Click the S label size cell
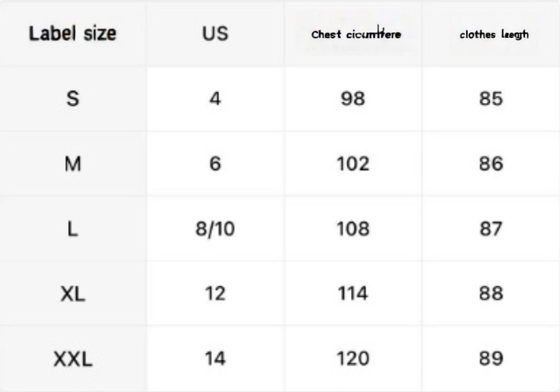The height and width of the screenshot is (392, 560). [x=72, y=99]
